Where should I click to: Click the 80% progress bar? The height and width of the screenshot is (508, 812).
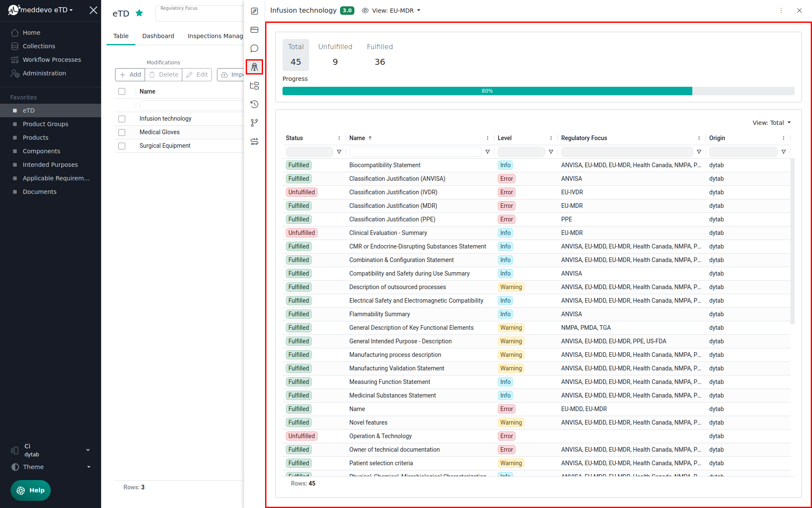point(487,91)
